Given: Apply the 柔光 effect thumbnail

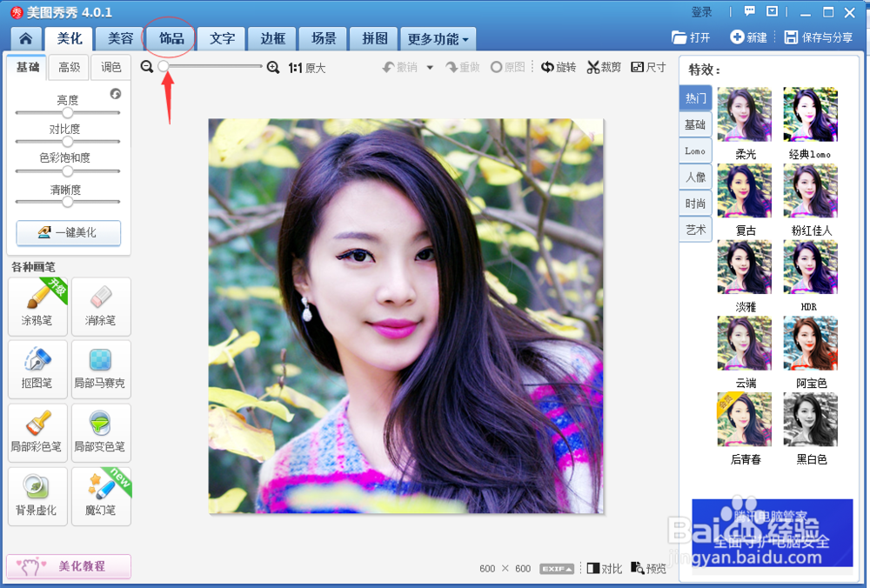Looking at the screenshot, I should [744, 114].
